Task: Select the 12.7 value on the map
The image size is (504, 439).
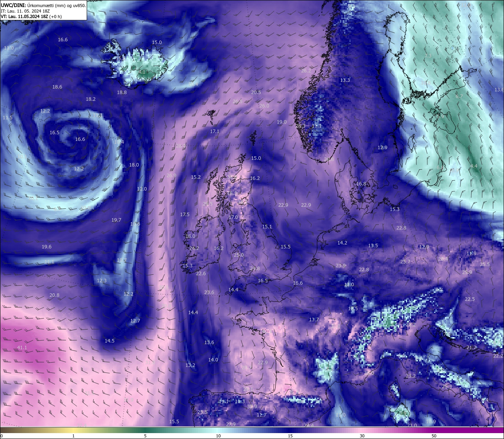Action: pos(135,321)
